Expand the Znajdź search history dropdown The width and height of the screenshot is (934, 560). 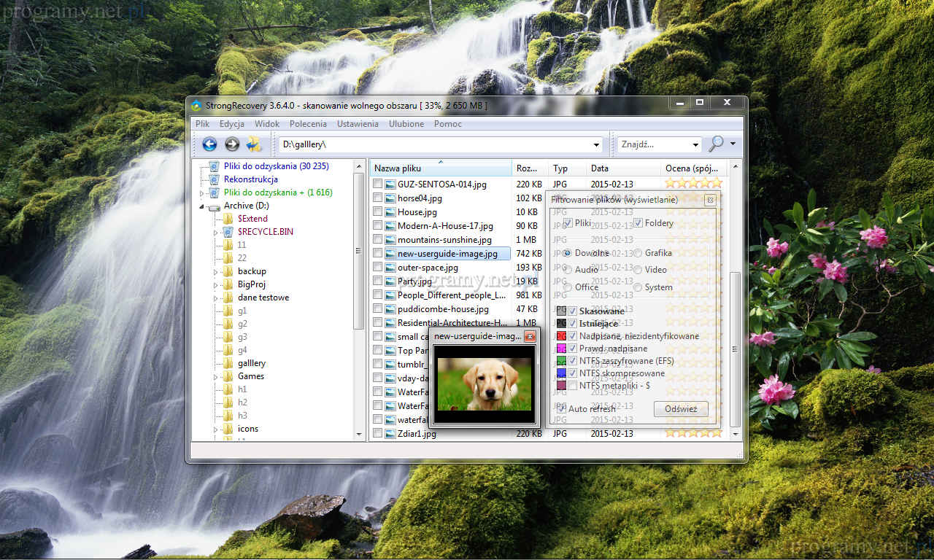coord(695,145)
